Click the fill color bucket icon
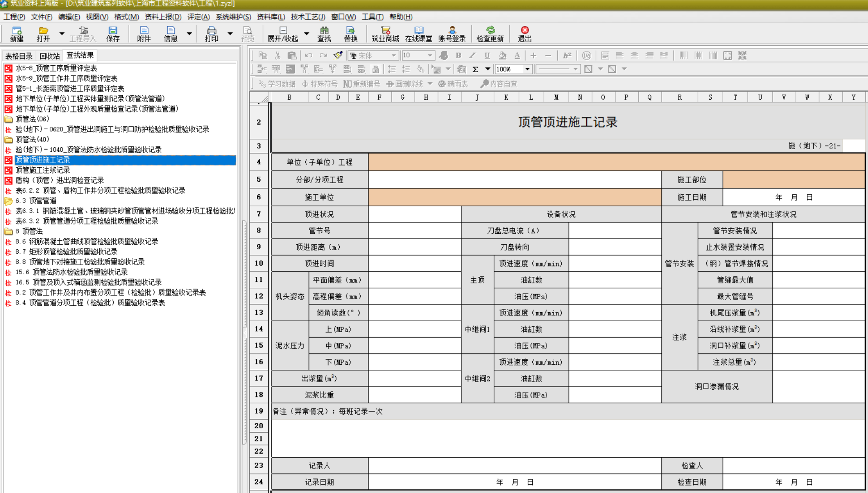 click(x=502, y=55)
